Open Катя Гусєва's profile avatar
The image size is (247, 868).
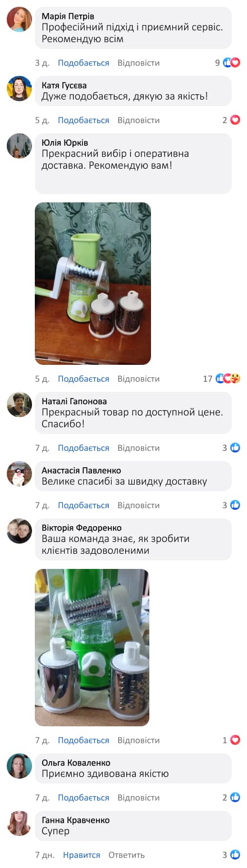coord(19,89)
